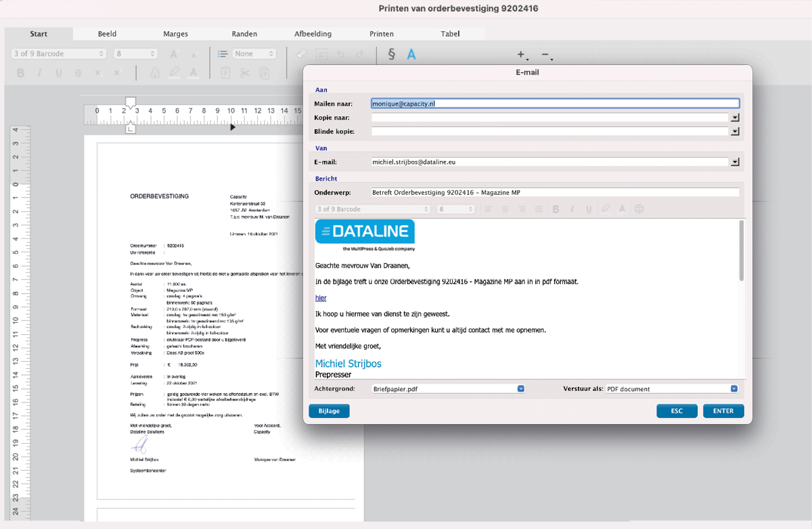
Task: Click the Blinde kopie input field
Action: pyautogui.click(x=550, y=131)
